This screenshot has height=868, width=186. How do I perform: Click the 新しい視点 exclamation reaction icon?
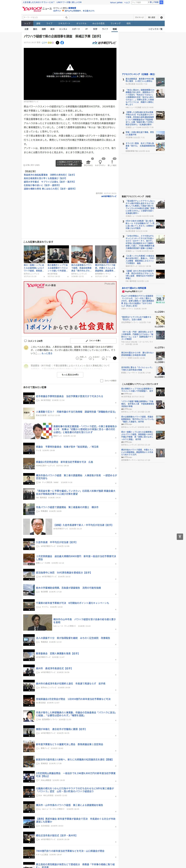[x=112, y=162]
